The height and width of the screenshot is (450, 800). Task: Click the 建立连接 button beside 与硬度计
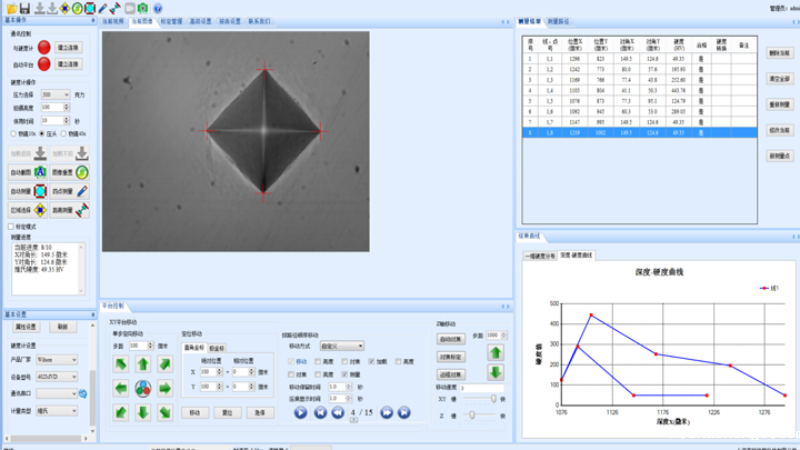[69, 47]
